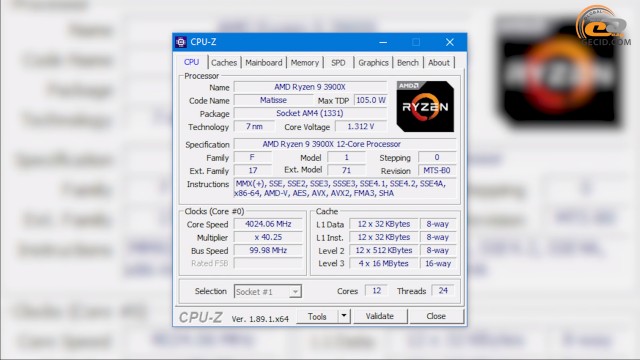Switch to the Caches tab

[224, 63]
